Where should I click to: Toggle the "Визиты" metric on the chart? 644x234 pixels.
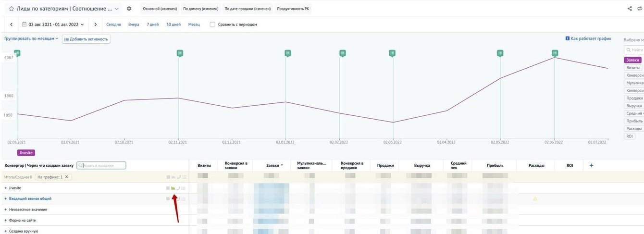pos(633,68)
